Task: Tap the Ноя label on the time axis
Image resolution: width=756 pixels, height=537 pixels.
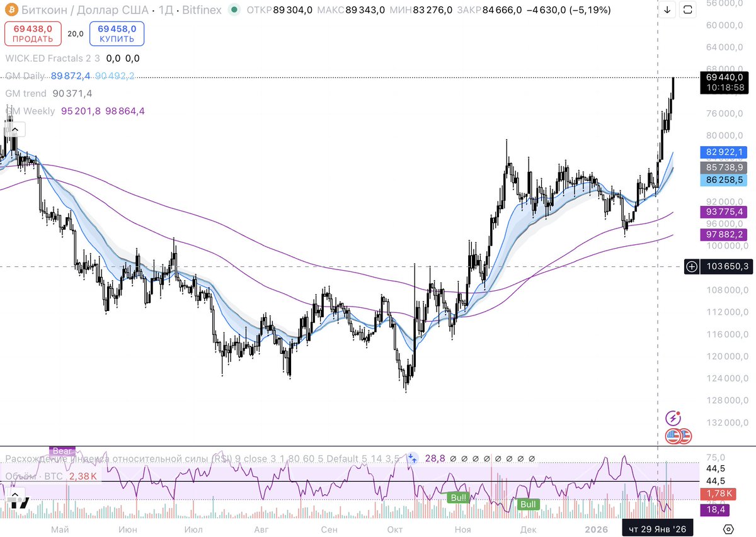Action: tap(462, 529)
